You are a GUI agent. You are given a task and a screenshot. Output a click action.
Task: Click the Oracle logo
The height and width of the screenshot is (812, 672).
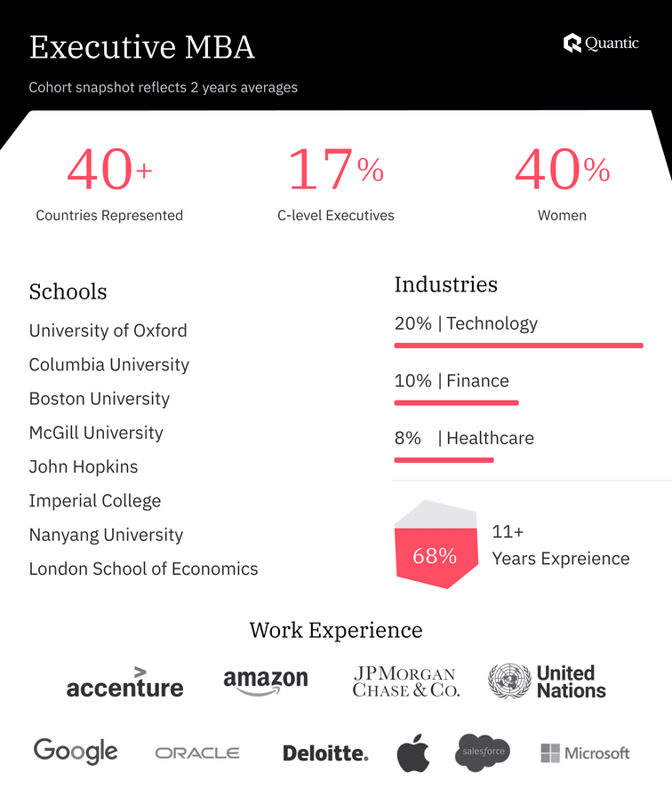coord(197,752)
